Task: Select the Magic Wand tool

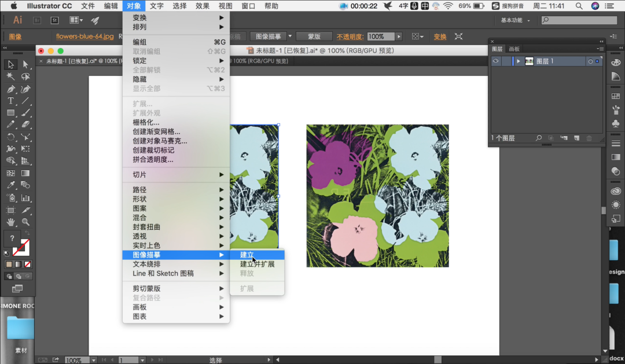Action: (x=11, y=76)
